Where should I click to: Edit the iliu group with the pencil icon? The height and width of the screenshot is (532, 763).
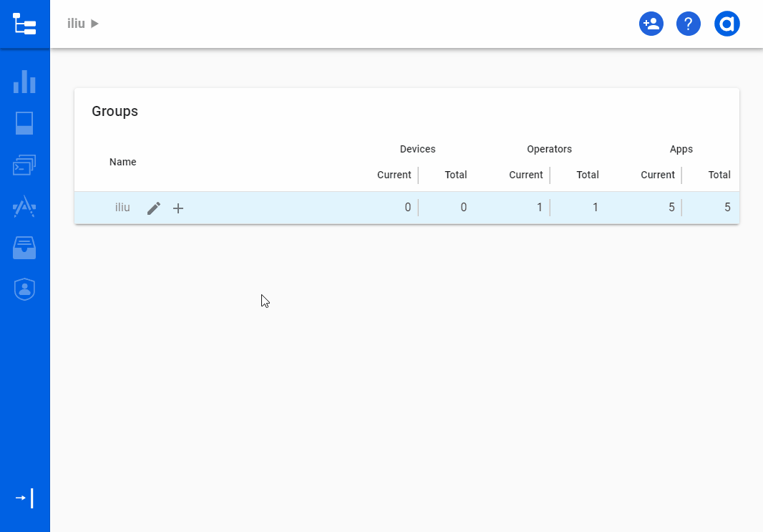tap(153, 208)
